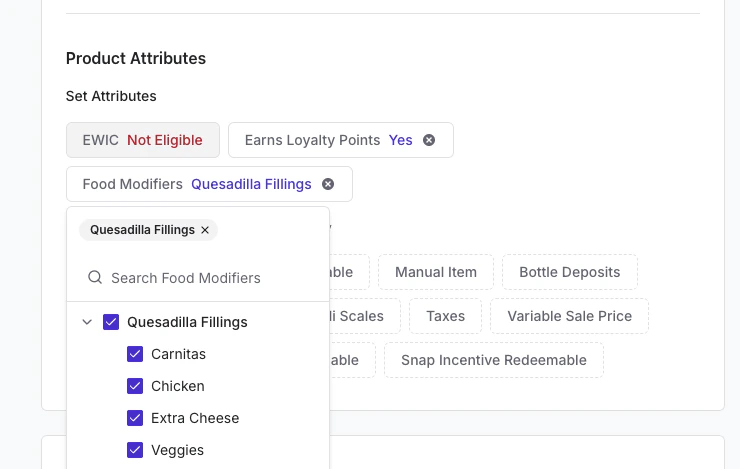Add the Variable Sale Price attribute

coord(569,316)
